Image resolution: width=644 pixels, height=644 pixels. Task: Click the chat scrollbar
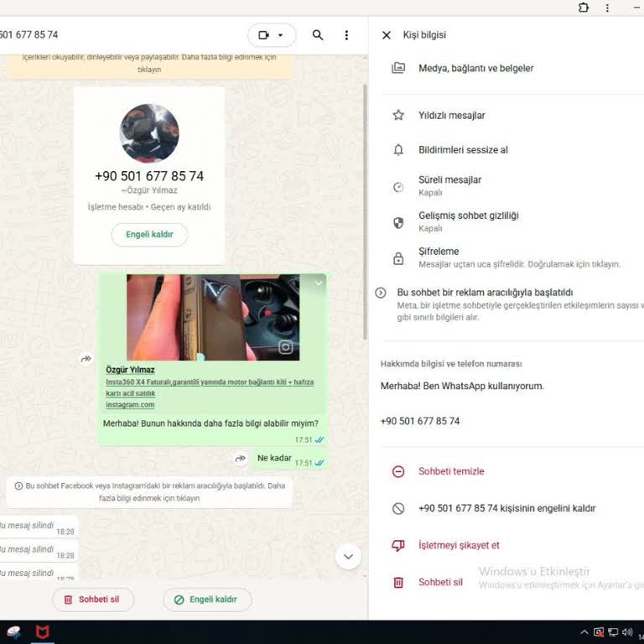[365, 212]
